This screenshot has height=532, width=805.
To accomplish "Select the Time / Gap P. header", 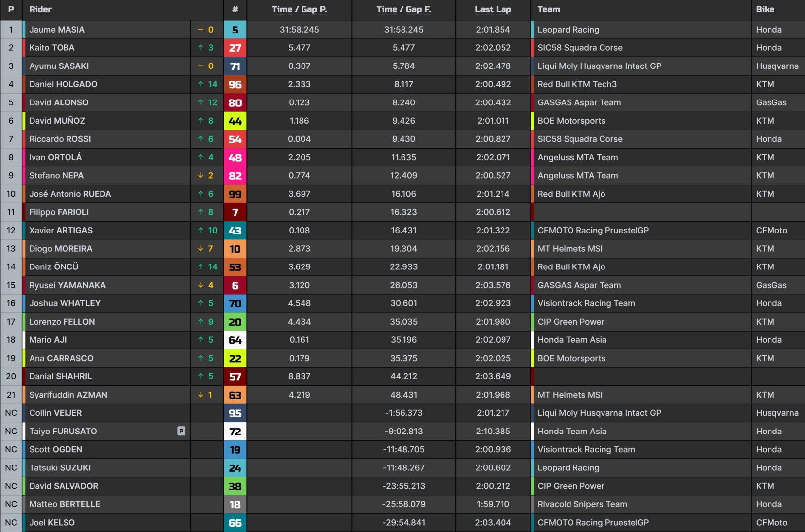I will click(300, 9).
